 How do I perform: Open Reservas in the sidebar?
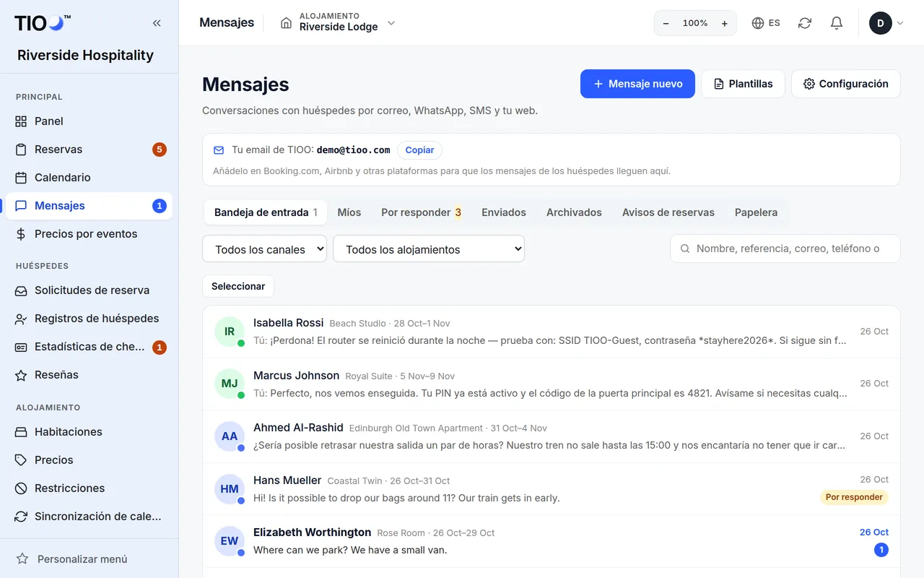point(89,150)
